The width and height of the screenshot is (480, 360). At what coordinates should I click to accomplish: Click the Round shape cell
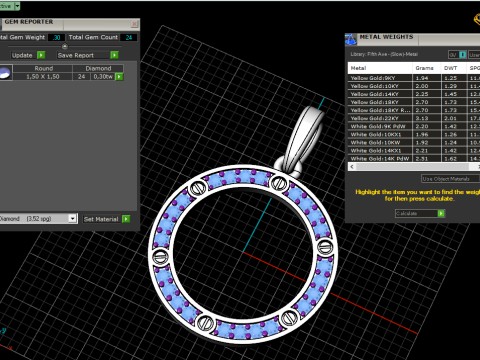[43, 68]
